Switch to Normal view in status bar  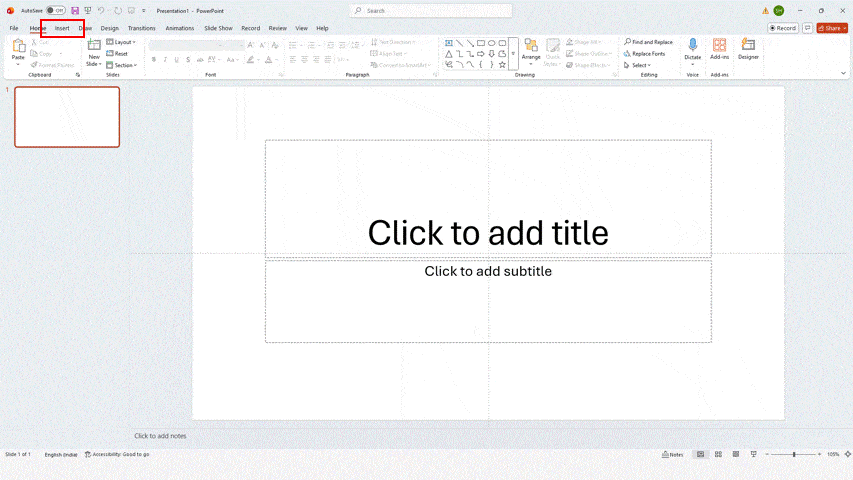point(700,454)
